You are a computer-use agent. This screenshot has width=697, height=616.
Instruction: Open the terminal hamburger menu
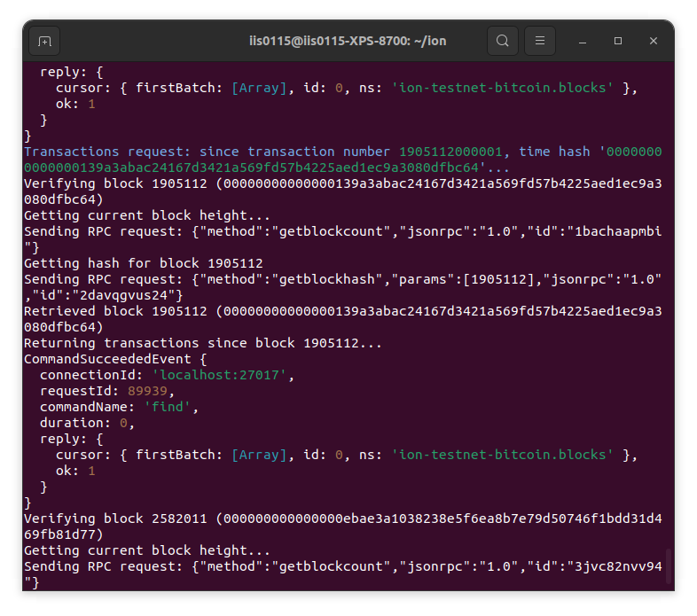(x=540, y=41)
